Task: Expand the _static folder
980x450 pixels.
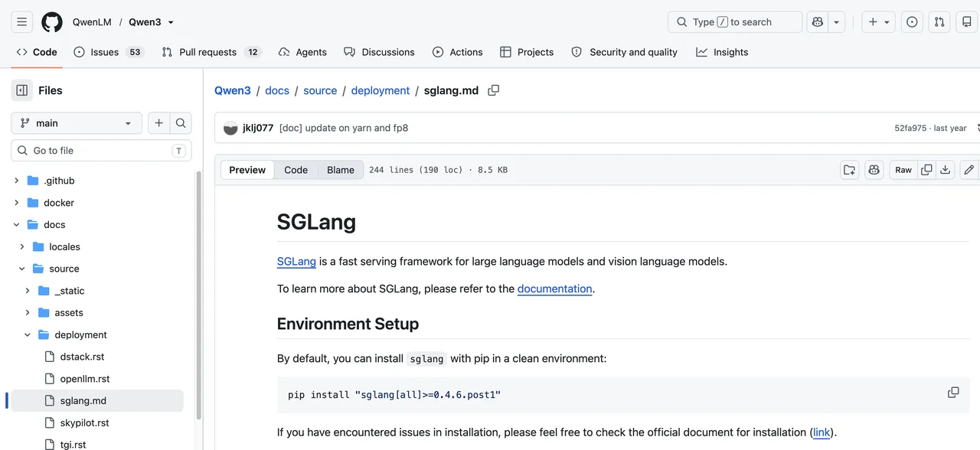Action: pos(28,291)
